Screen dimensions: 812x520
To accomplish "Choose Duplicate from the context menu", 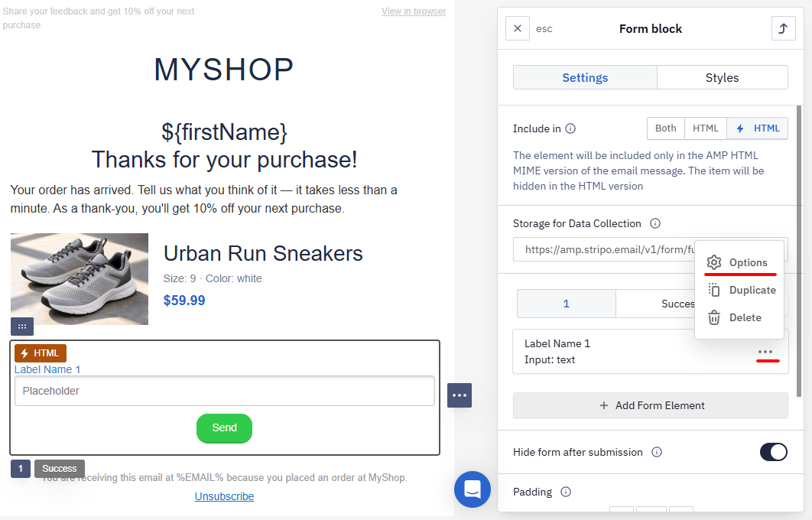I will [739, 290].
